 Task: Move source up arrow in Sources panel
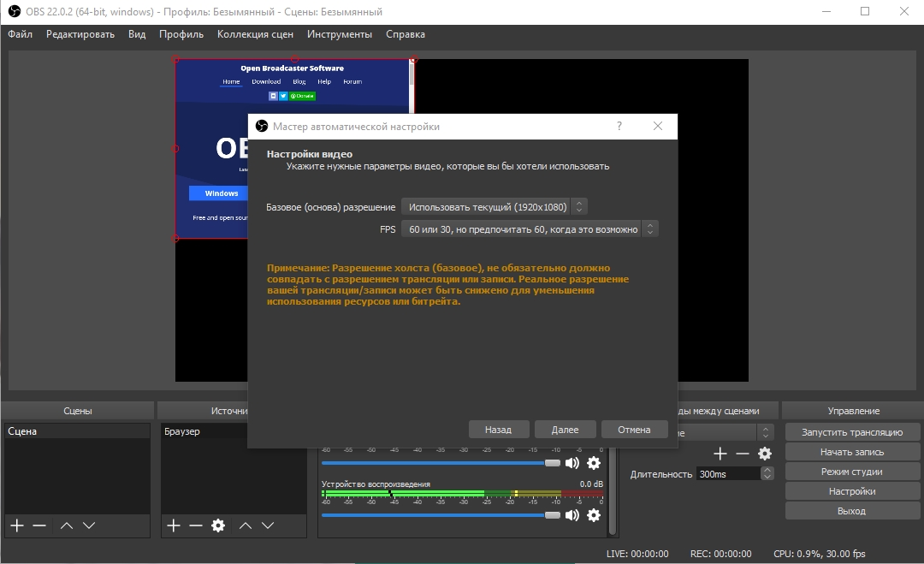pyautogui.click(x=246, y=525)
